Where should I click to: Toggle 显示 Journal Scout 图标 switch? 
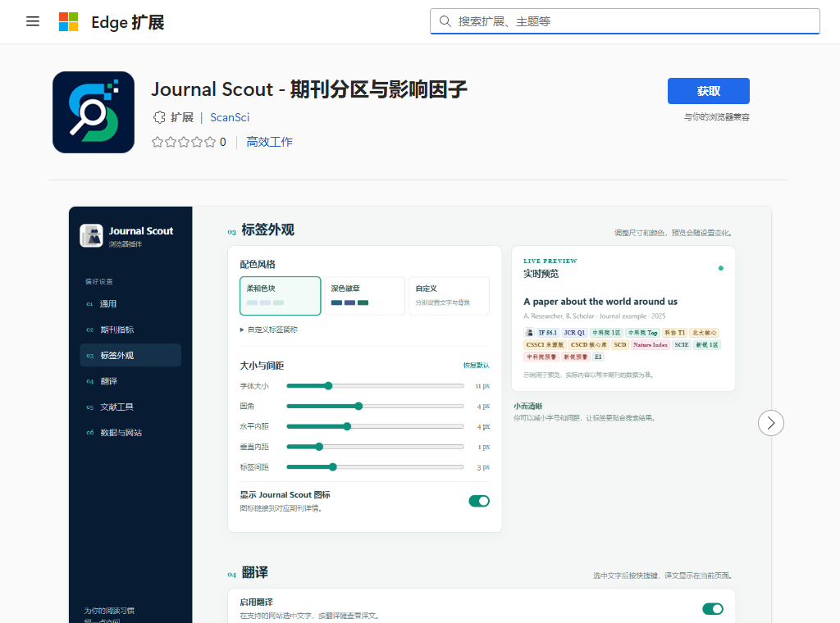(479, 501)
